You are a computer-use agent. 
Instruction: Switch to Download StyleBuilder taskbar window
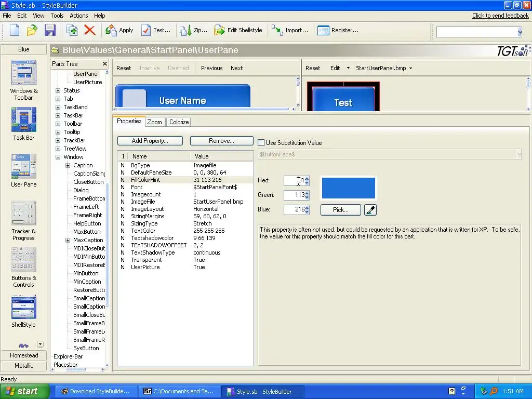click(x=96, y=391)
